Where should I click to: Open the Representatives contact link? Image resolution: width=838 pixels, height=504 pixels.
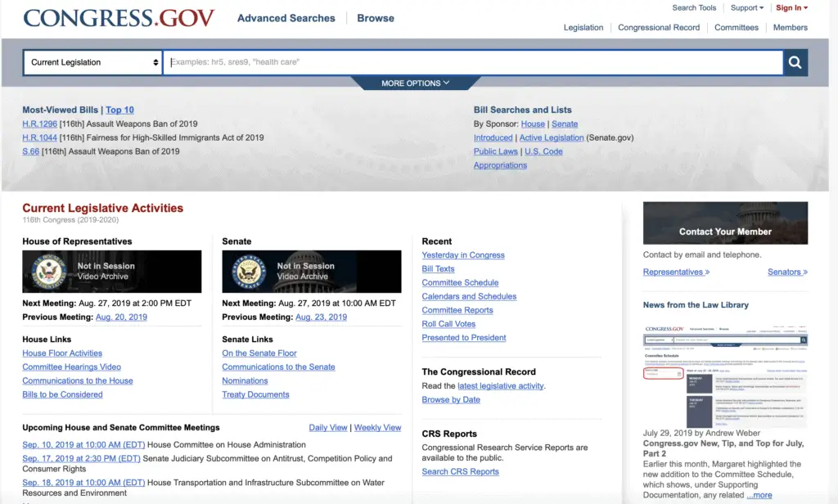tap(676, 272)
